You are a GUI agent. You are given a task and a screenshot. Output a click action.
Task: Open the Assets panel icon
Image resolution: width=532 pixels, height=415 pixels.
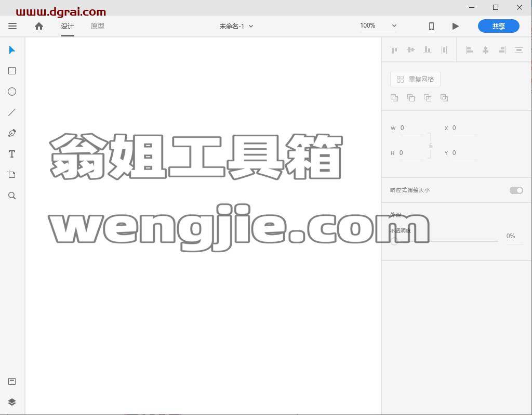point(12,381)
